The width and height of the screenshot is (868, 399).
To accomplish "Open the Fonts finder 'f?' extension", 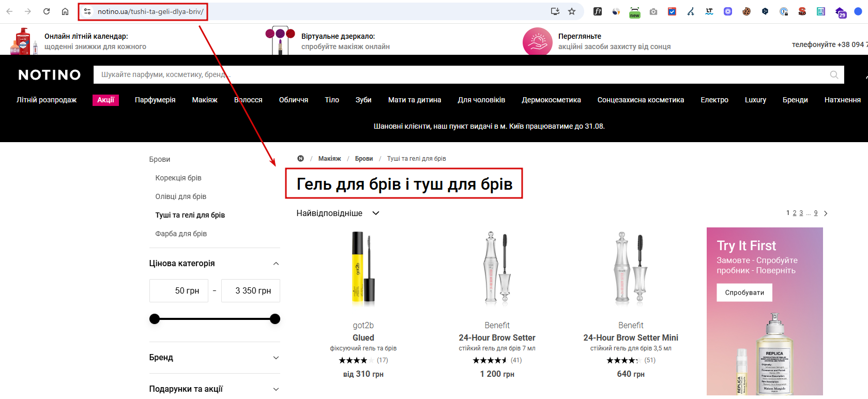I will click(x=598, y=11).
